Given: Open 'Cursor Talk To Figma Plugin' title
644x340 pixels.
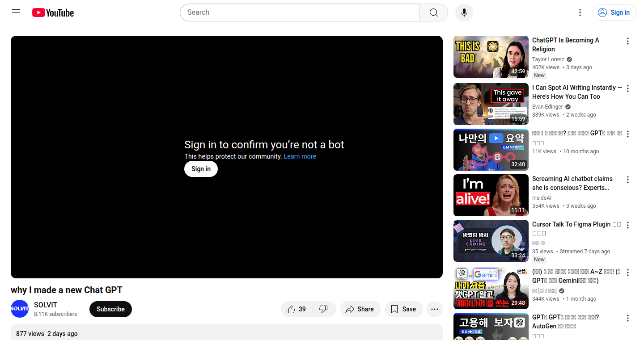Looking at the screenshot, I should (576, 229).
